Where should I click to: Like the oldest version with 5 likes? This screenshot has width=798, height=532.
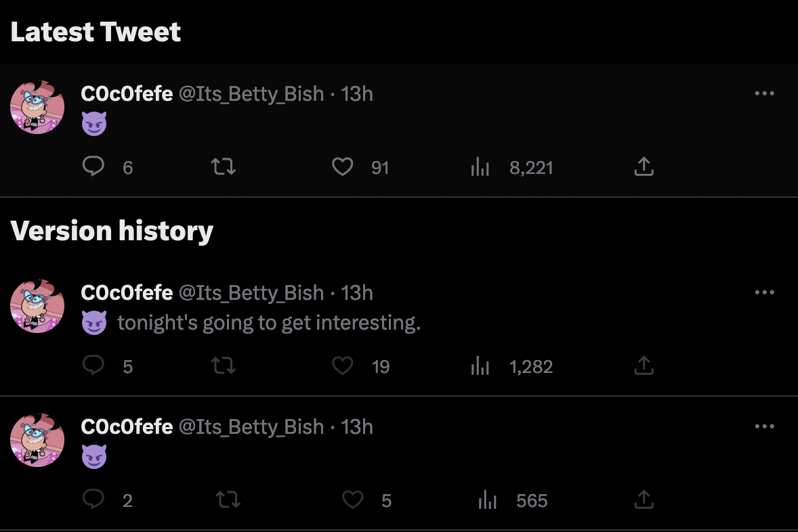click(x=353, y=500)
